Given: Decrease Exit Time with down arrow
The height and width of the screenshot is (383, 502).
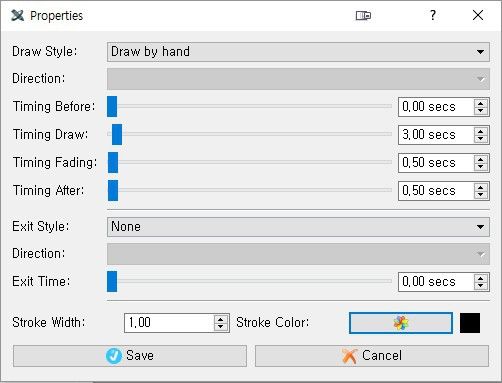Looking at the screenshot, I should [x=480, y=286].
